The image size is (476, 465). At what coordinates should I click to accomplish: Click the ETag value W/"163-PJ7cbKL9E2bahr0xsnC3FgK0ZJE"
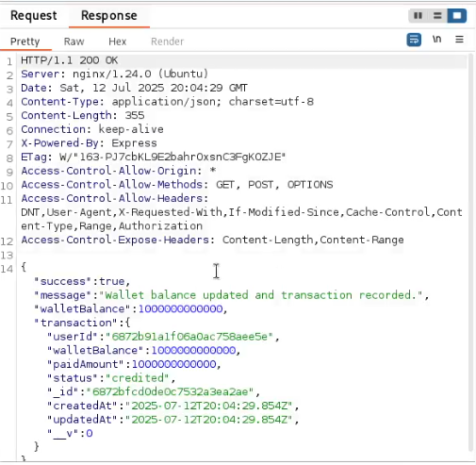pyautogui.click(x=172, y=157)
